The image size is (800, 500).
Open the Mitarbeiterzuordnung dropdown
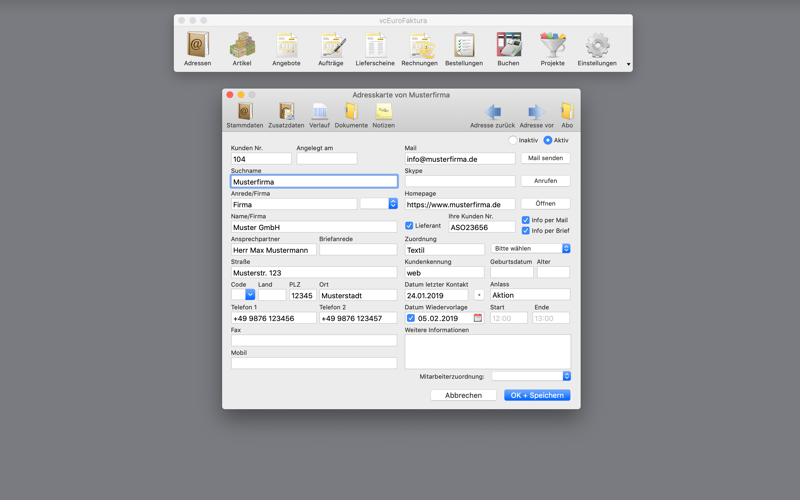point(531,376)
